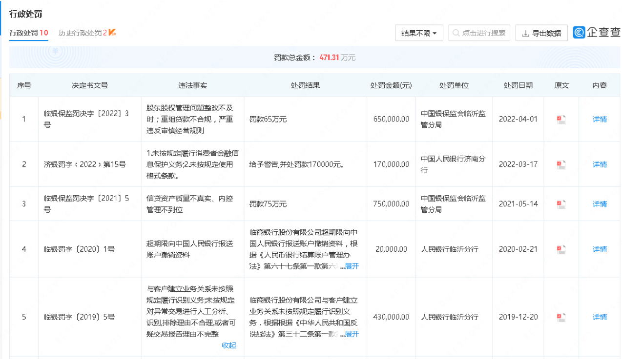
Task: Open original document PDF icon for row 1
Action: [561, 119]
